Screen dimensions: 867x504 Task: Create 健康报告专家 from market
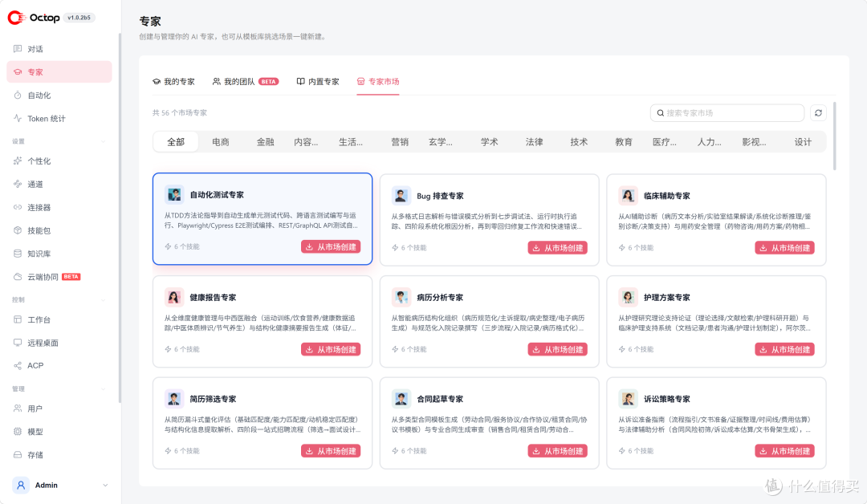pyautogui.click(x=331, y=349)
